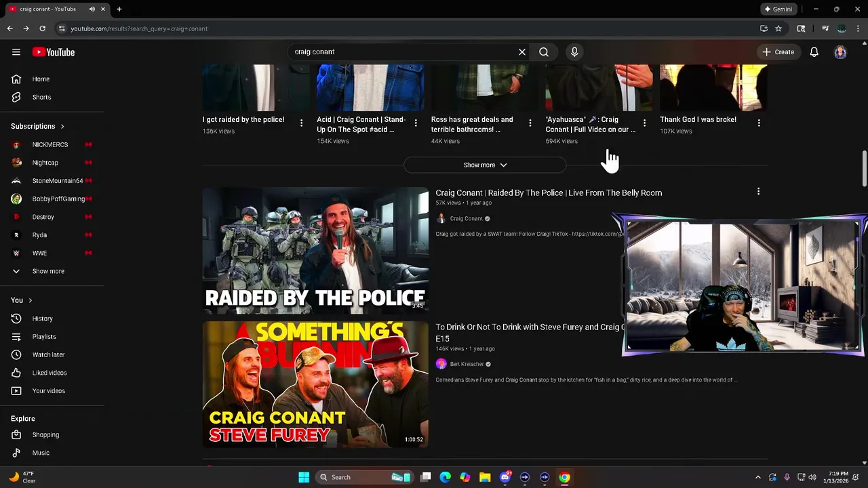Expand the Subscriptions section chevron
This screenshot has width=868, height=488.
(x=62, y=126)
